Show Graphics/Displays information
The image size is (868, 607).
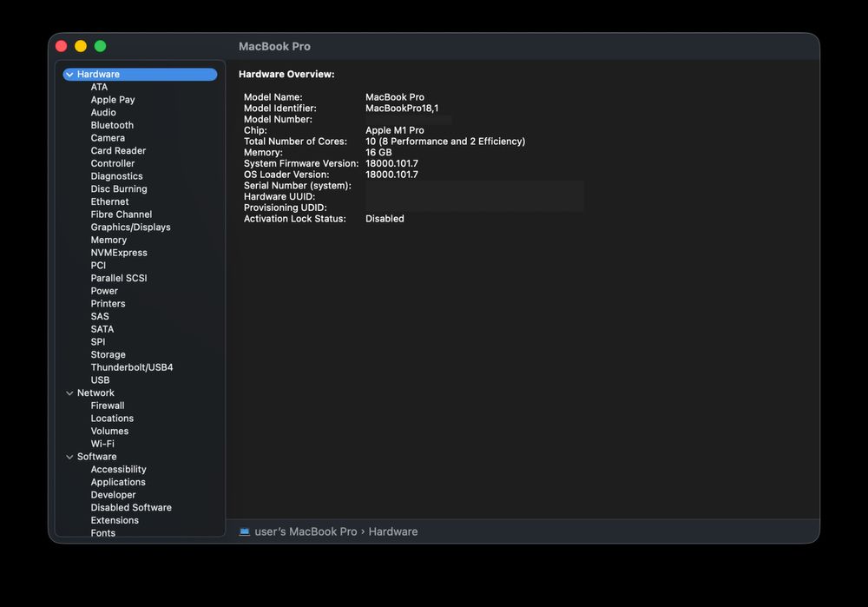coord(131,227)
